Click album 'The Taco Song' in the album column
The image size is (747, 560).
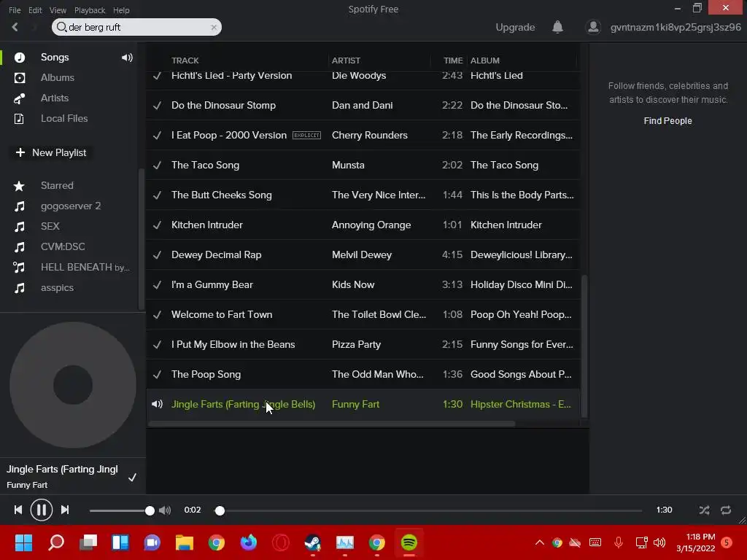(505, 165)
